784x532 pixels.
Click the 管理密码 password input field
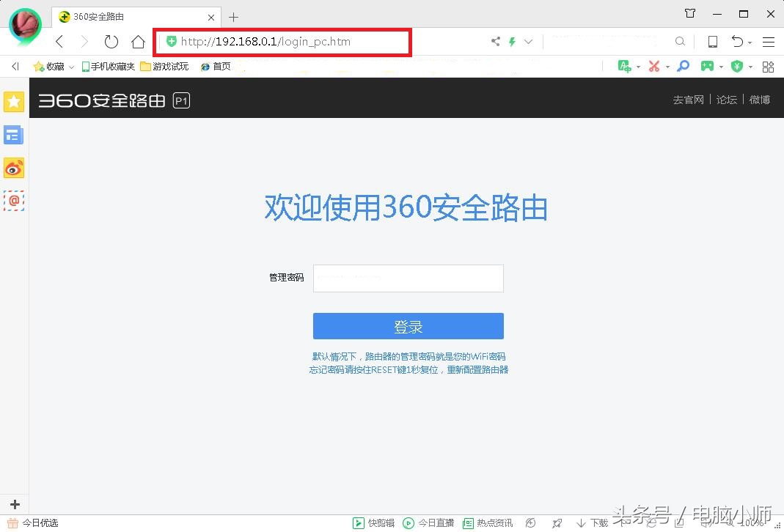[408, 278]
